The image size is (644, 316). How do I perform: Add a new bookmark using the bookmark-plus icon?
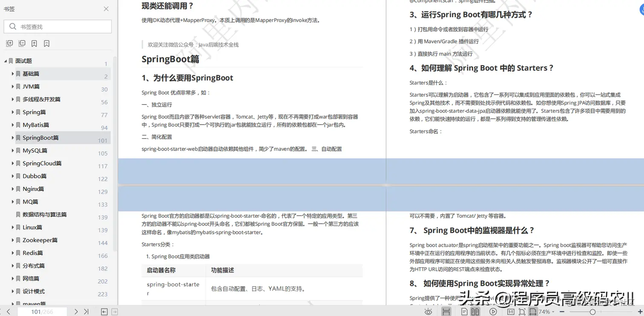(34, 43)
